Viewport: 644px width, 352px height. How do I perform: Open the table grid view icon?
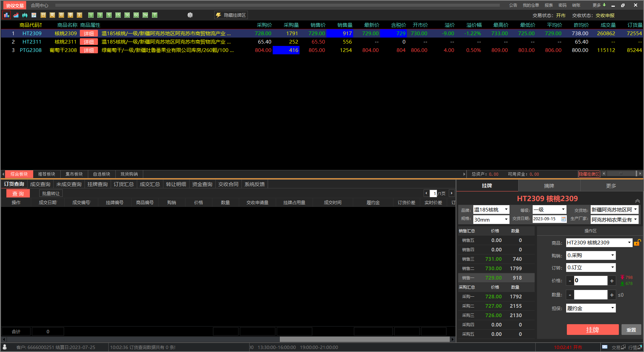[34, 15]
